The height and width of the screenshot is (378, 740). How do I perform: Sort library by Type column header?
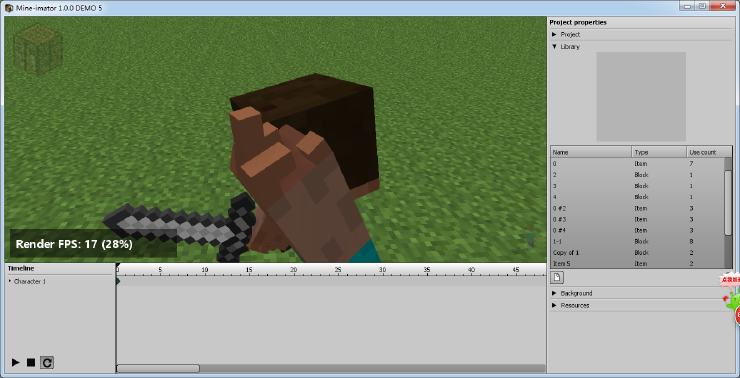[x=659, y=152]
